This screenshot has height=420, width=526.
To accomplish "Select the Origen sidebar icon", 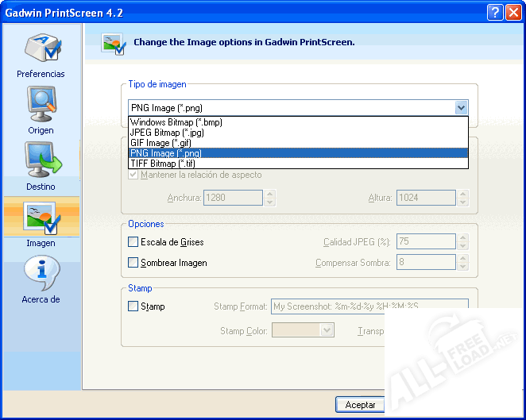I will tap(41, 104).
